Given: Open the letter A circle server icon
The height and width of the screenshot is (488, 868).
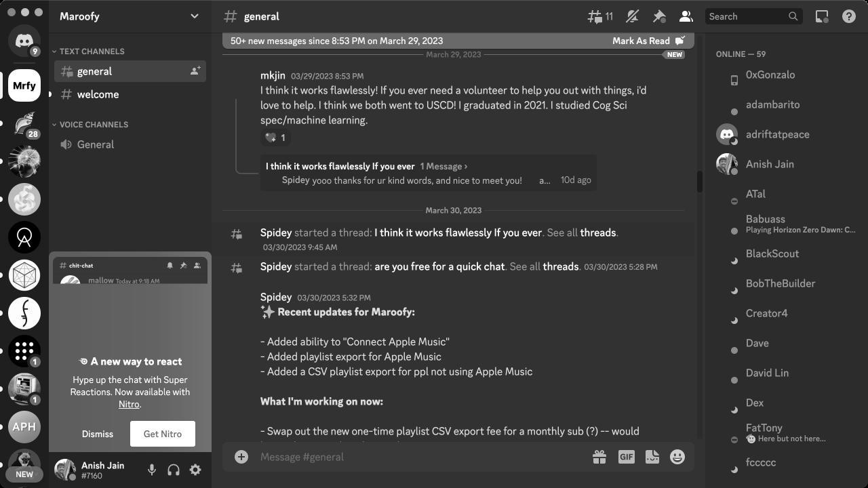Looking at the screenshot, I should 24,237.
